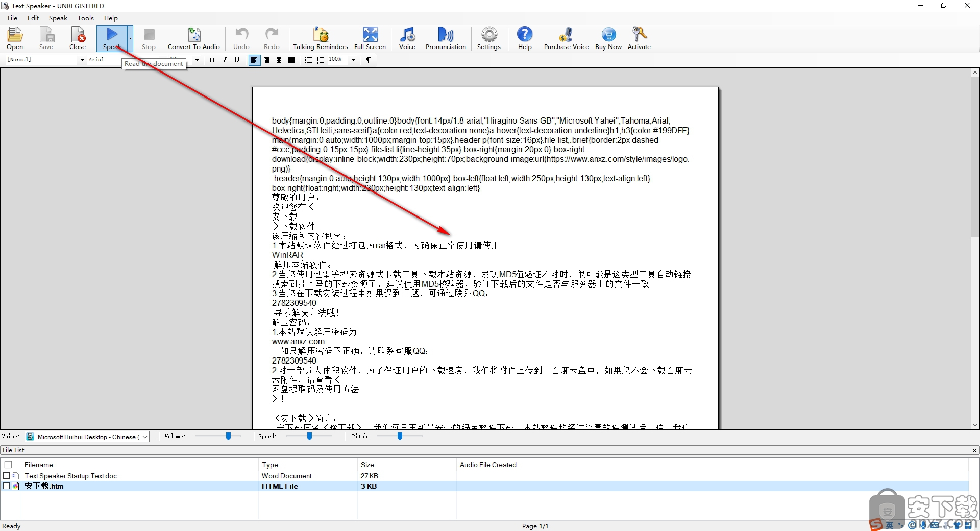Close the document via toolbar Close icon
This screenshot has height=531, width=980.
pos(78,38)
